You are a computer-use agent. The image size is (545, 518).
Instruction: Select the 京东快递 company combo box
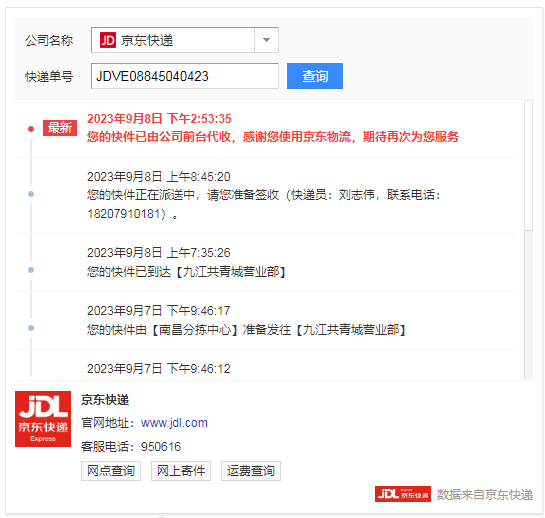(x=185, y=40)
